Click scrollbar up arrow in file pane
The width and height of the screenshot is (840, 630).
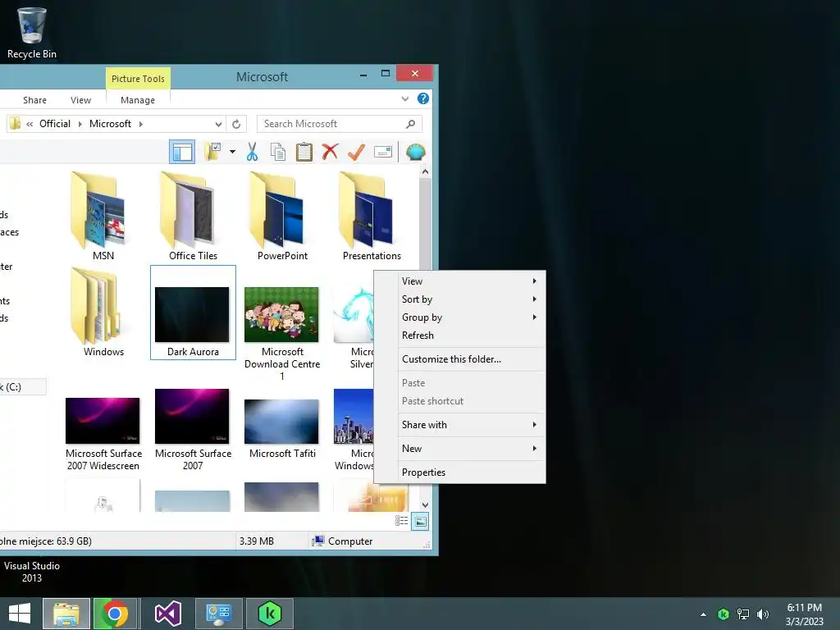click(425, 172)
